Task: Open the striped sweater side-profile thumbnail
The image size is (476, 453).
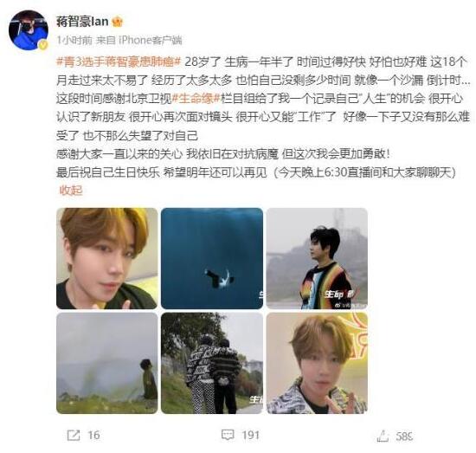Action: [x=317, y=259]
